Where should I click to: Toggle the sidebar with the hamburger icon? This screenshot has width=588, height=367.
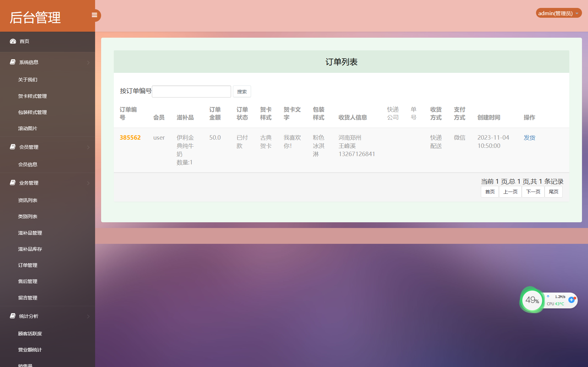(x=94, y=15)
